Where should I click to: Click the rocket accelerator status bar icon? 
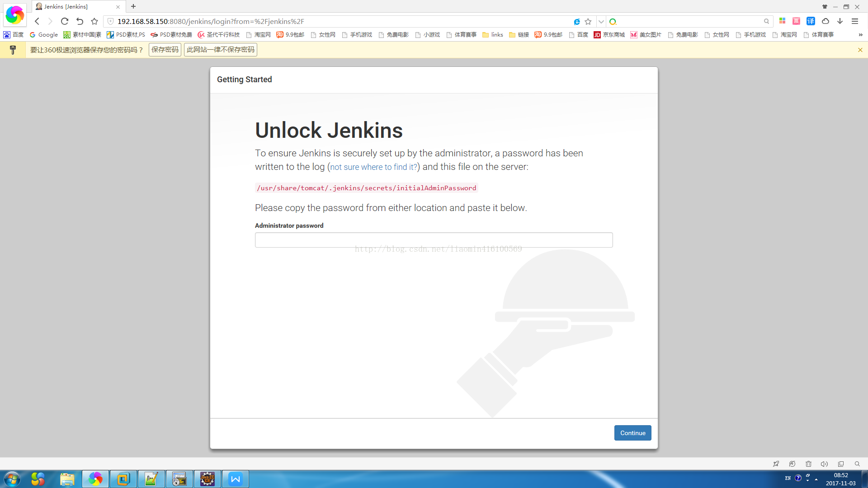[776, 464]
